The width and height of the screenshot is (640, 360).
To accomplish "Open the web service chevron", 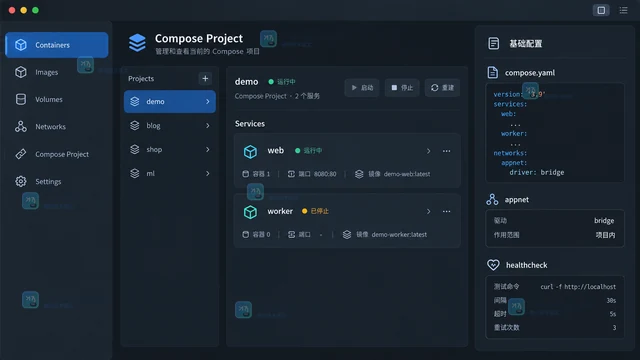I will click(x=428, y=151).
